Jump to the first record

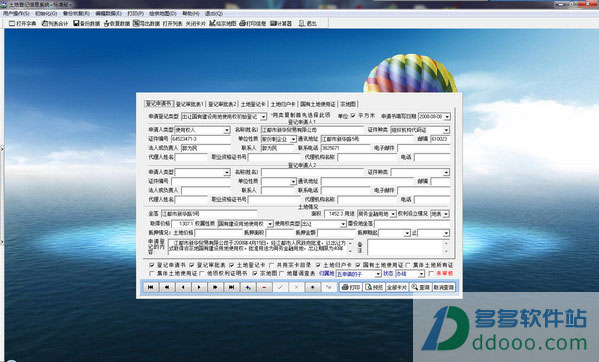click(x=151, y=287)
